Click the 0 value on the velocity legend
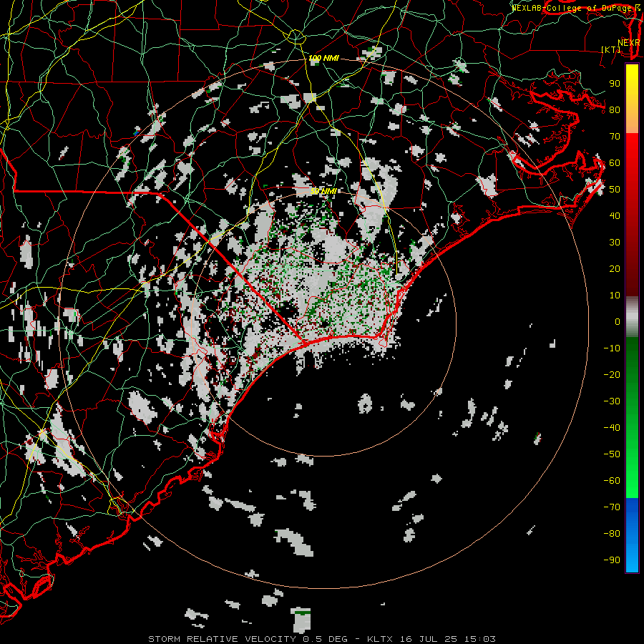644x644 pixels. (618, 322)
